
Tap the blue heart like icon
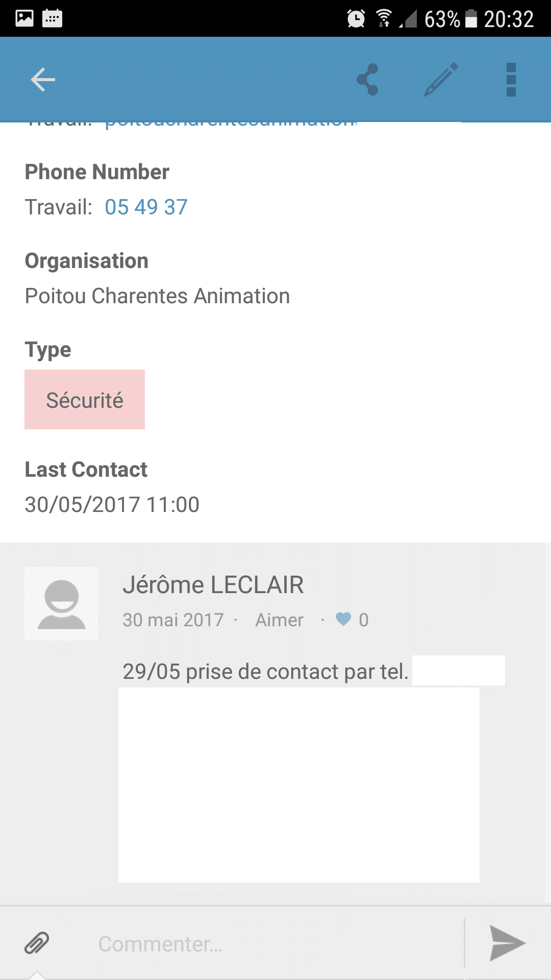(x=343, y=619)
